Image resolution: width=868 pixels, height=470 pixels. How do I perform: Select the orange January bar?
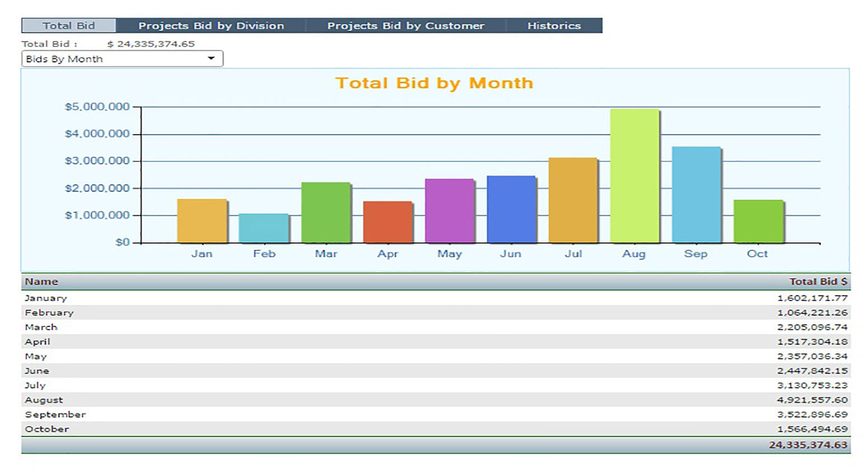tap(202, 221)
